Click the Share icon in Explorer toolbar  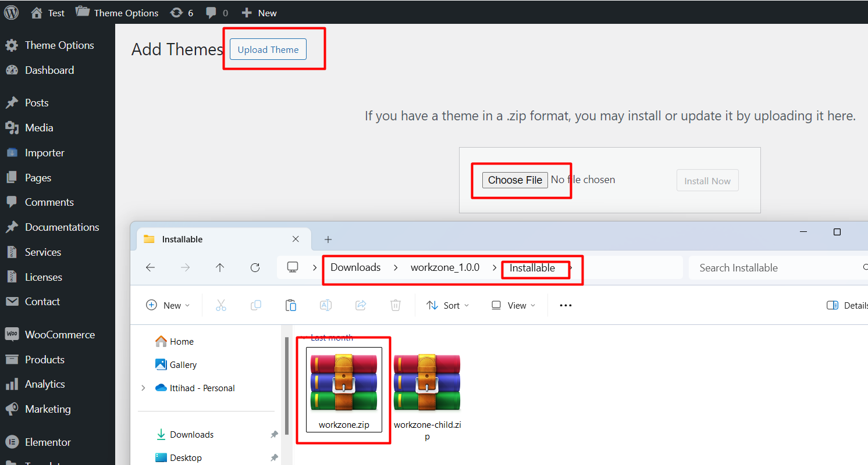361,305
